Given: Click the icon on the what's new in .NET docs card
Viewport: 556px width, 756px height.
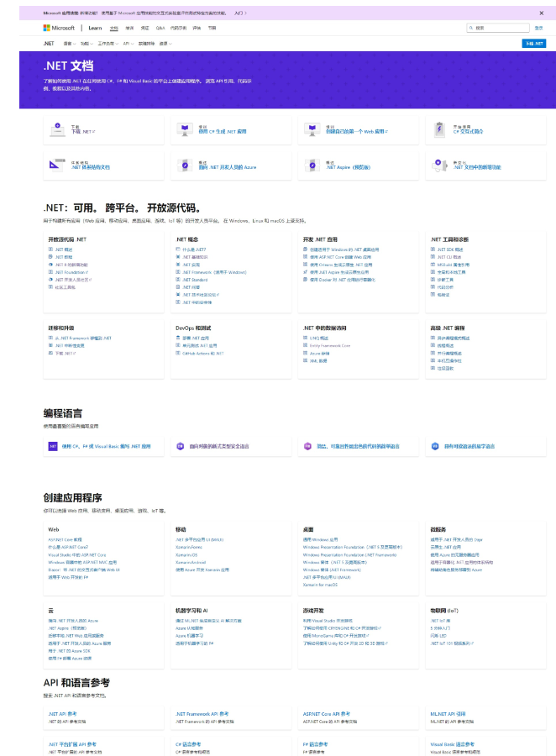Looking at the screenshot, I should [x=439, y=165].
